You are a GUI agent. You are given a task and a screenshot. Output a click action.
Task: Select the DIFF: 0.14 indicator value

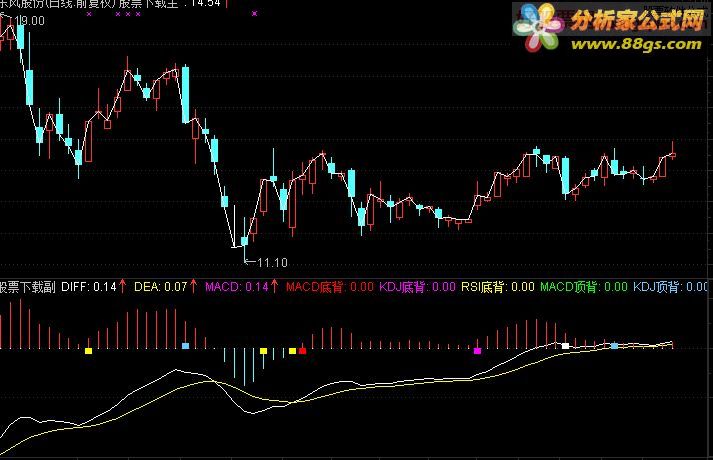[89, 287]
